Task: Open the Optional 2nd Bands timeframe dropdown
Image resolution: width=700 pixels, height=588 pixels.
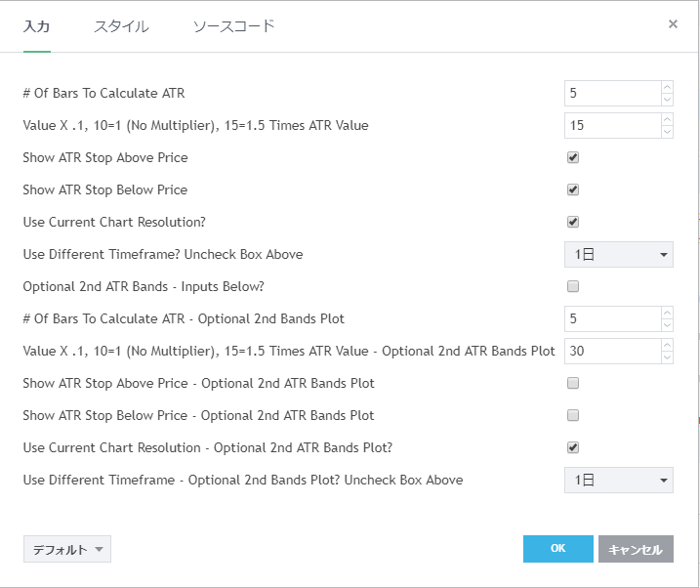Action: click(618, 480)
